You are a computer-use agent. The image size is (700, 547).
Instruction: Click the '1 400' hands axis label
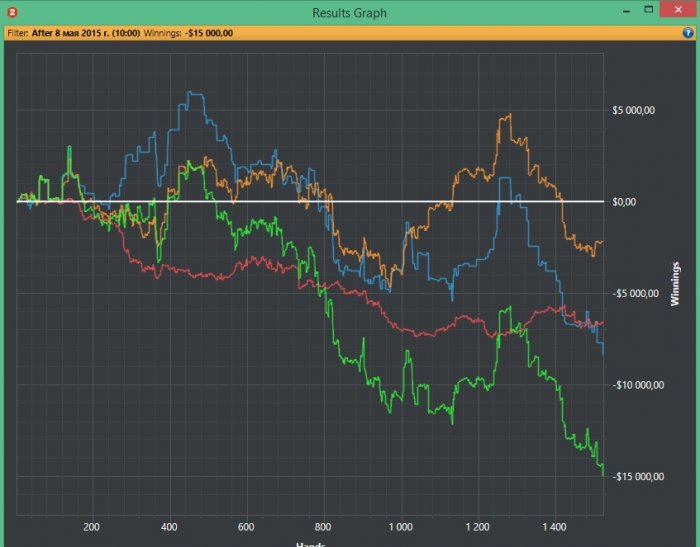pos(554,527)
